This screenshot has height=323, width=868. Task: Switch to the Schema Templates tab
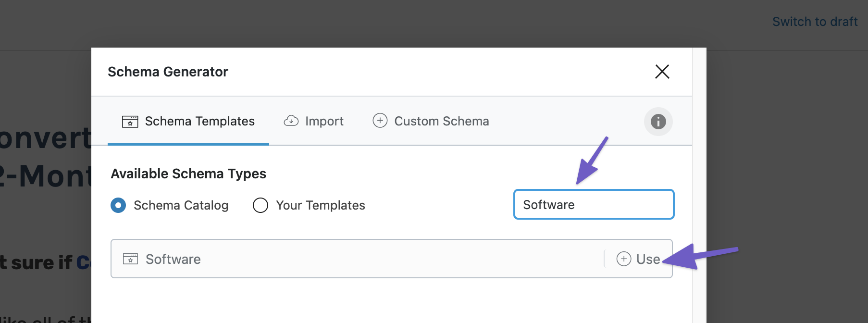tap(188, 121)
